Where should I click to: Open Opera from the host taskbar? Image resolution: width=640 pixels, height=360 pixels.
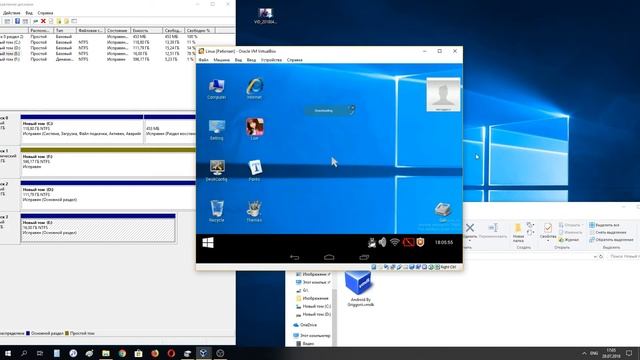(x=171, y=353)
